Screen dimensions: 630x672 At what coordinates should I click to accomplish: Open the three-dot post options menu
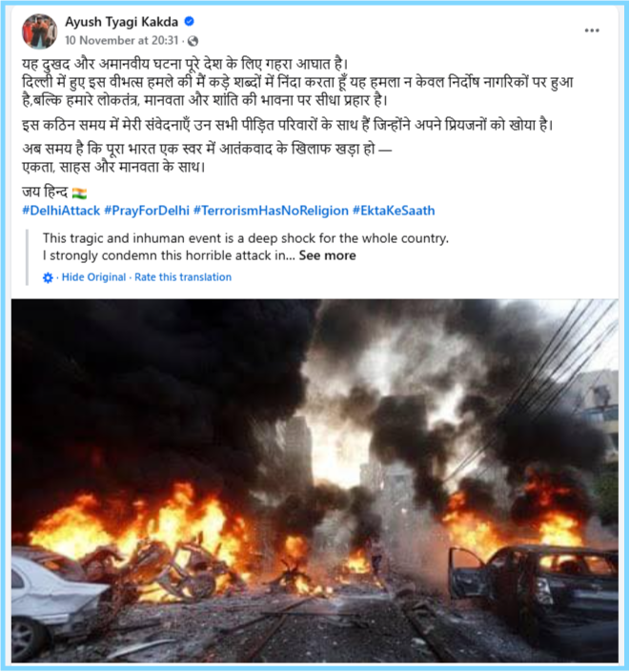coord(592,31)
